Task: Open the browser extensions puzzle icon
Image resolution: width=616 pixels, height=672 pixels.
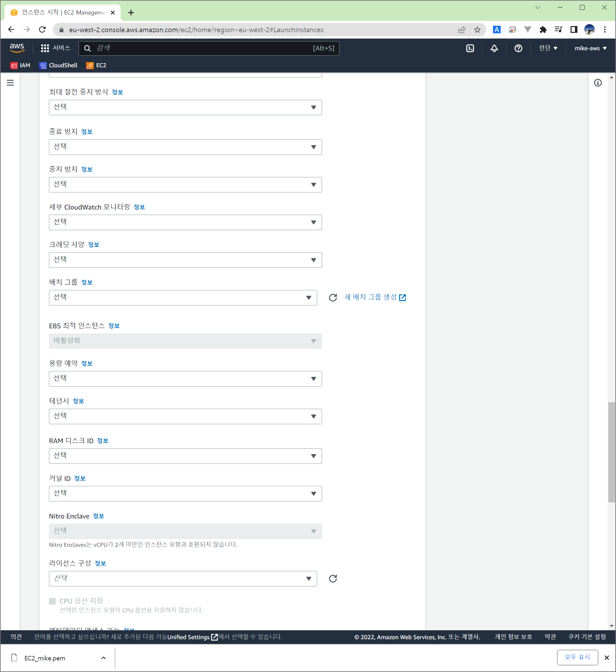Action: coord(543,30)
